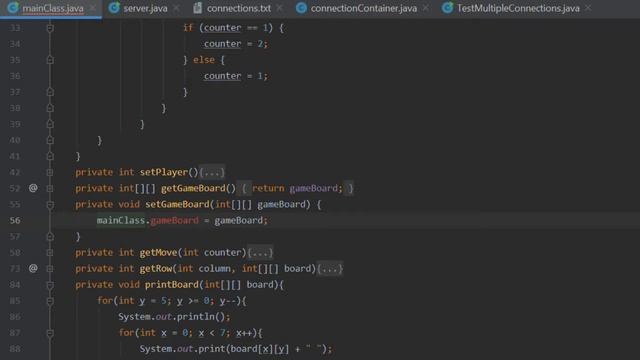Image resolution: width=640 pixels, height=360 pixels.
Task: Click the class icon on connectionContainer.java tab
Action: pyautogui.click(x=301, y=7)
